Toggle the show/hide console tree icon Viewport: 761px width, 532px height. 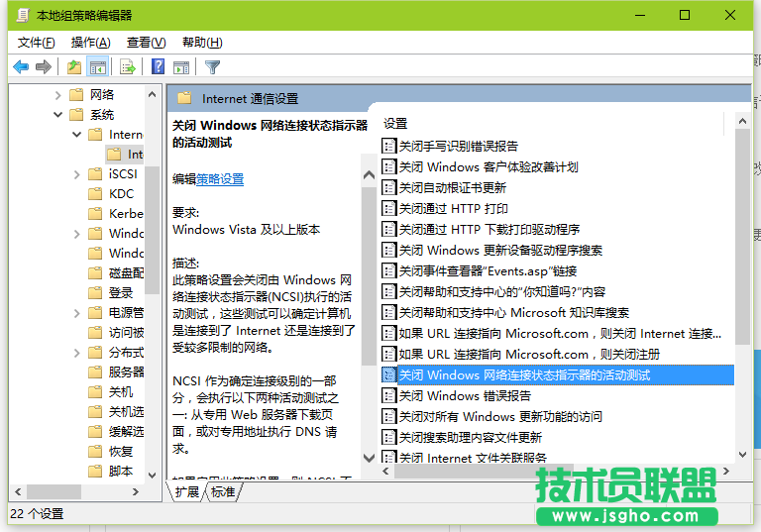click(97, 66)
